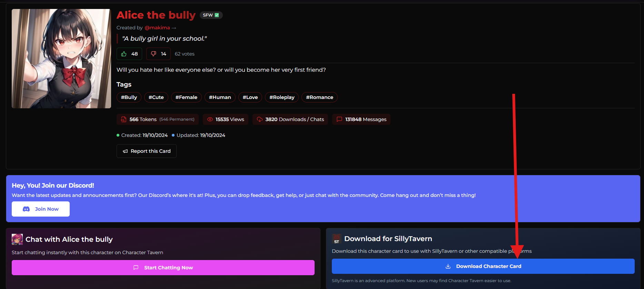
Task: Click the 3820 Downloads / Chats stat
Action: 290,119
